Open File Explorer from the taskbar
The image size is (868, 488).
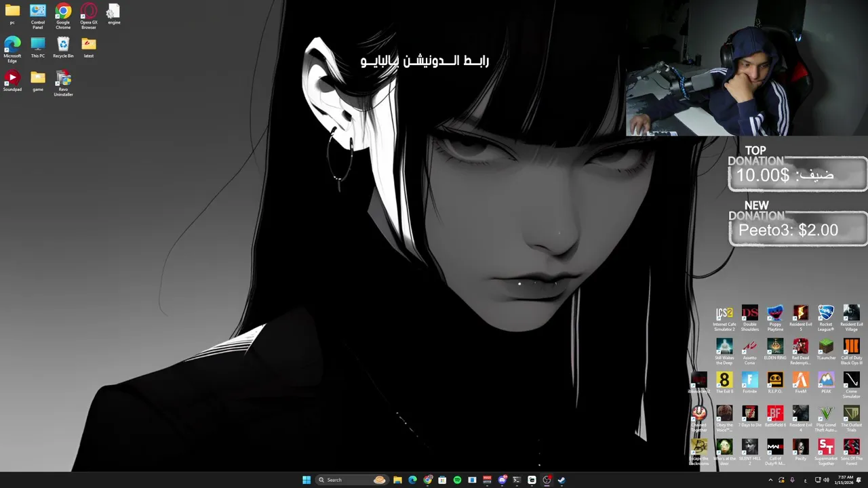[397, 480]
